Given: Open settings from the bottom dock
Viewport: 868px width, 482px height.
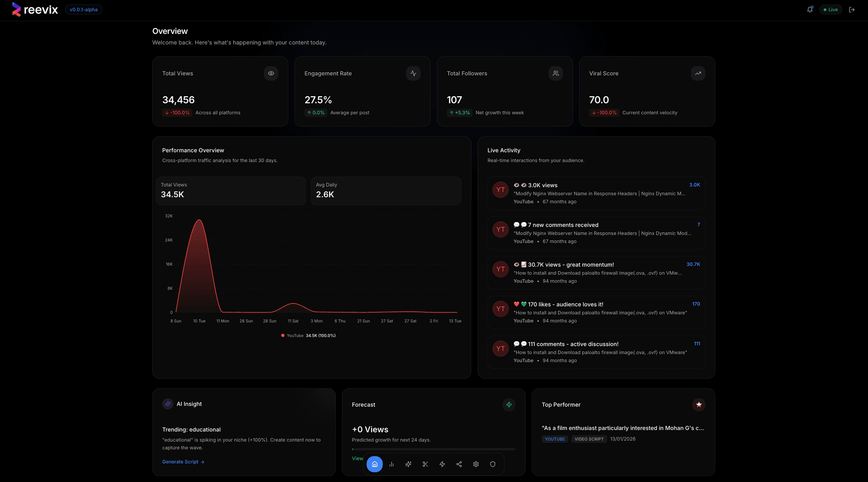Looking at the screenshot, I should point(476,464).
